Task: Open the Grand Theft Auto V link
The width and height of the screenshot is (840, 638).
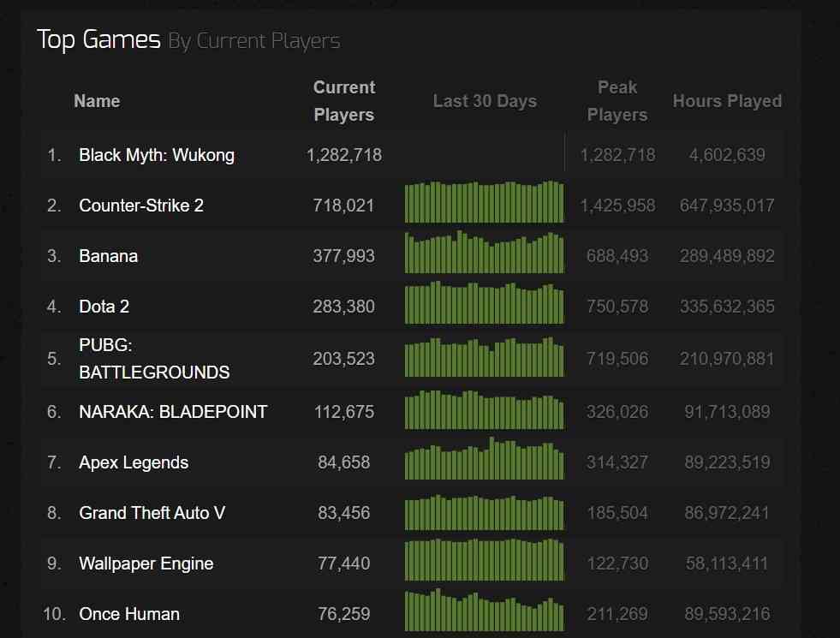Action: pyautogui.click(x=152, y=513)
